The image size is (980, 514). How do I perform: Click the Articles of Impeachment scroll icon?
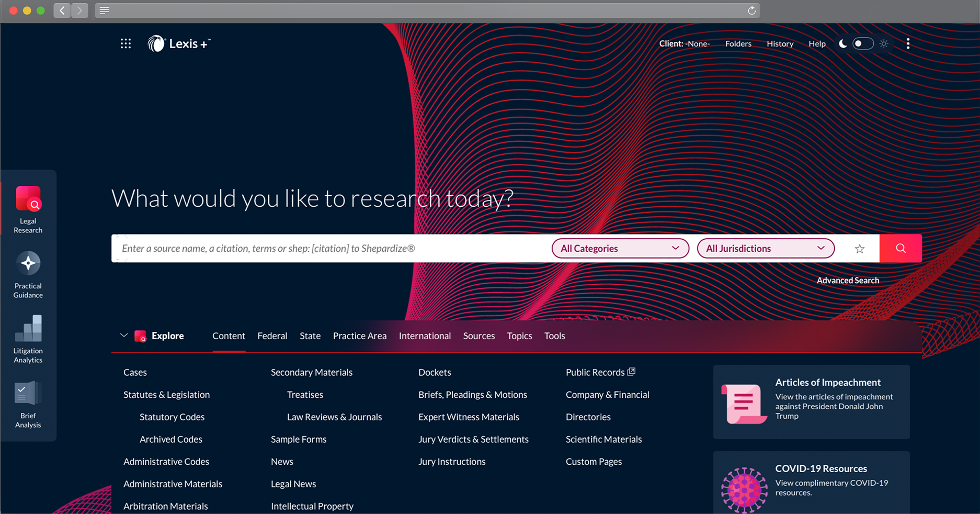tap(744, 403)
